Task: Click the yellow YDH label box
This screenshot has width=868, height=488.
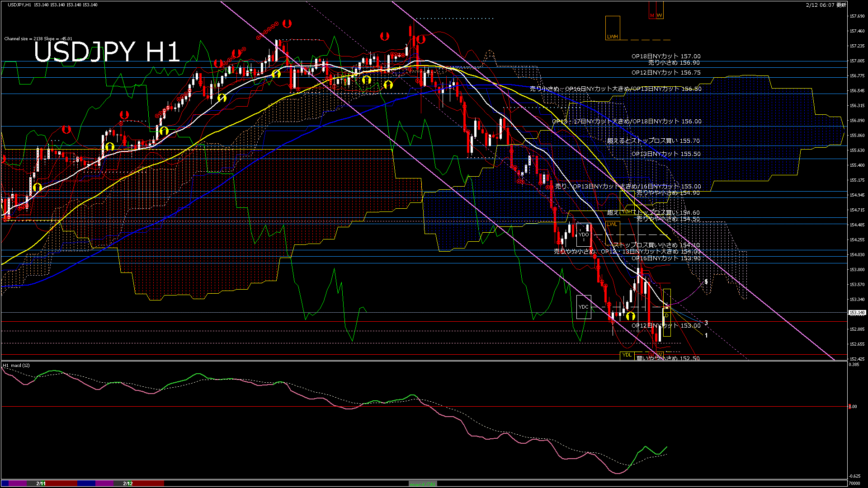Action: click(627, 211)
